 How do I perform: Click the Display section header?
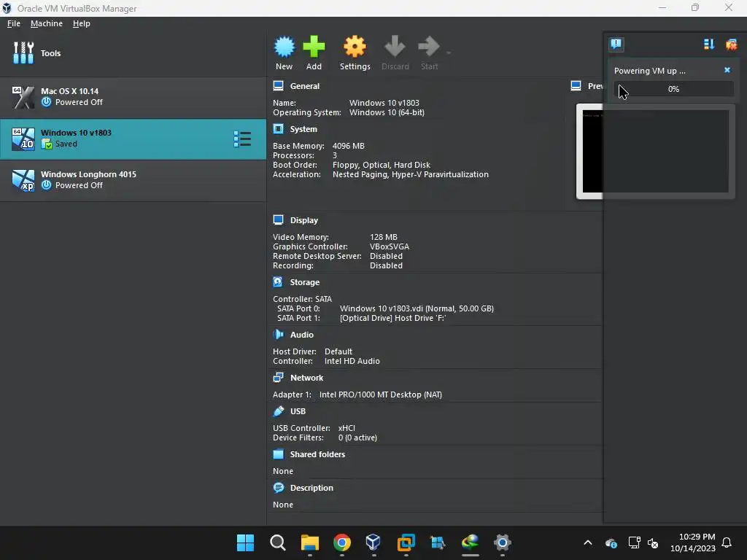pyautogui.click(x=304, y=220)
